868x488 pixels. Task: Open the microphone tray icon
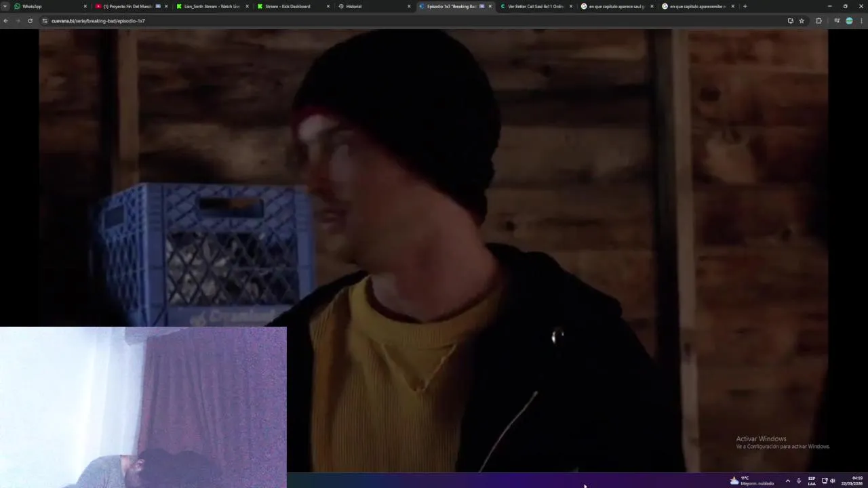[799, 481]
